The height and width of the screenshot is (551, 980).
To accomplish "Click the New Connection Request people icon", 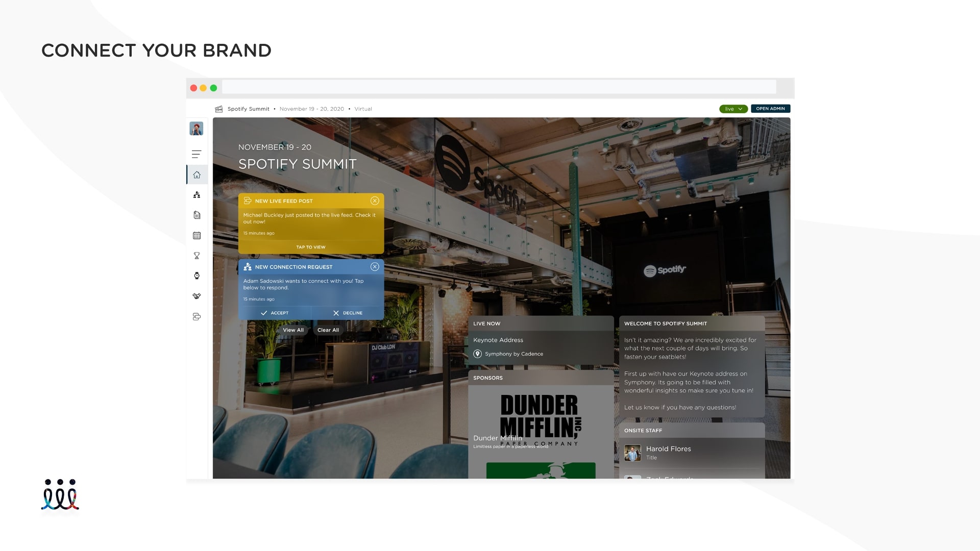I will [x=248, y=267].
